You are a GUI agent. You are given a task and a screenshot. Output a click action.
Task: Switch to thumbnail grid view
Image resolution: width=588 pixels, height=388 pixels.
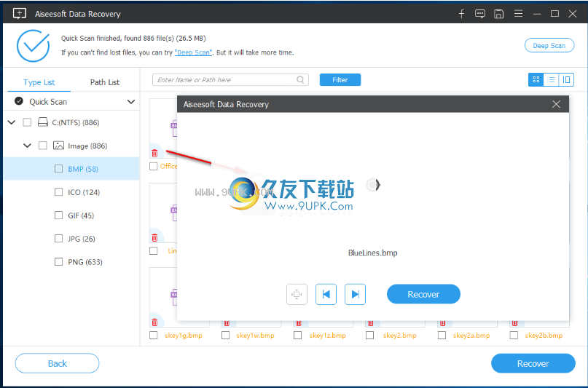coord(536,79)
